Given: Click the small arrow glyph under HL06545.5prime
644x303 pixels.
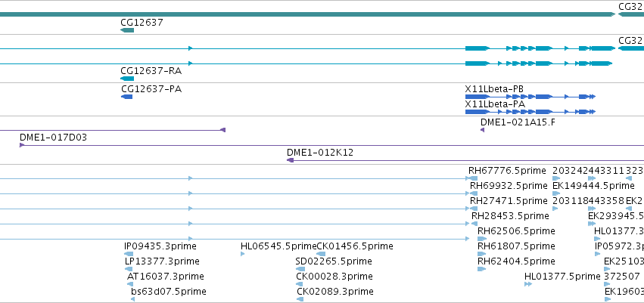Looking at the screenshot, I should click(242, 254).
